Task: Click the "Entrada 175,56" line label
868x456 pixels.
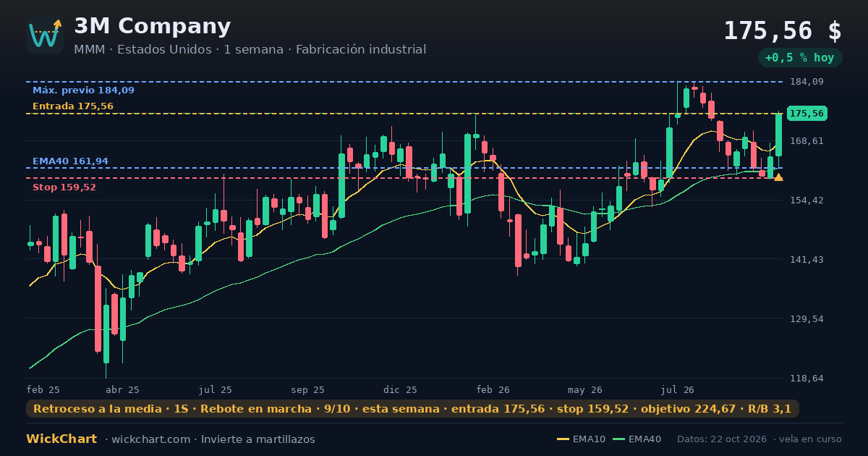Action: point(73,106)
